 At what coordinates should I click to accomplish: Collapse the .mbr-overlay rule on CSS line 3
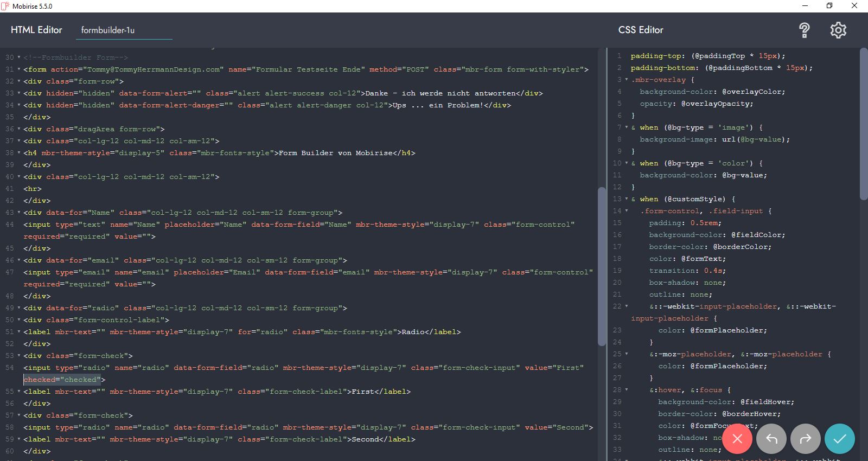point(627,80)
